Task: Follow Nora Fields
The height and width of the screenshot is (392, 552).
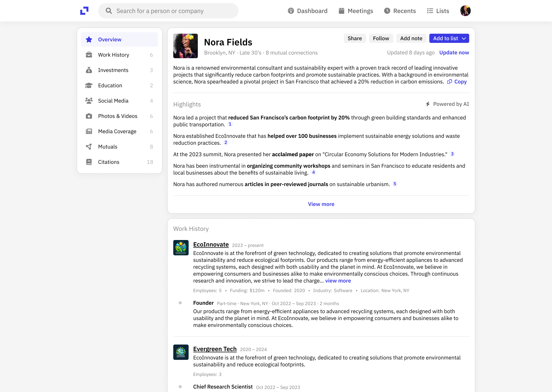Action: 381,38
